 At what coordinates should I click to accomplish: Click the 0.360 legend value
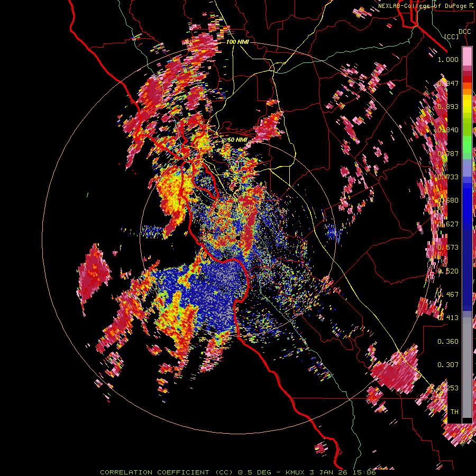point(448,342)
